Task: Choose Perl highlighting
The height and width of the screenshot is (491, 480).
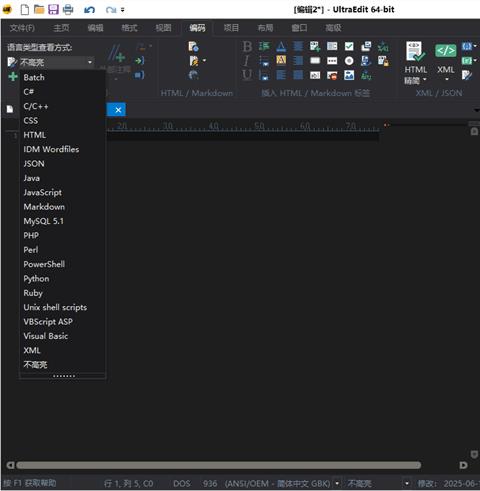Action: 63,250
